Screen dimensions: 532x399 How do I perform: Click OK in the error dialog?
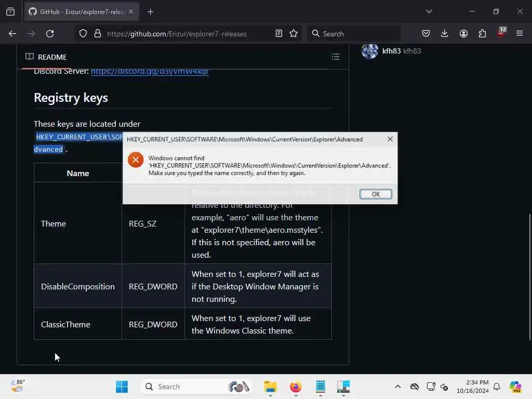pos(376,194)
